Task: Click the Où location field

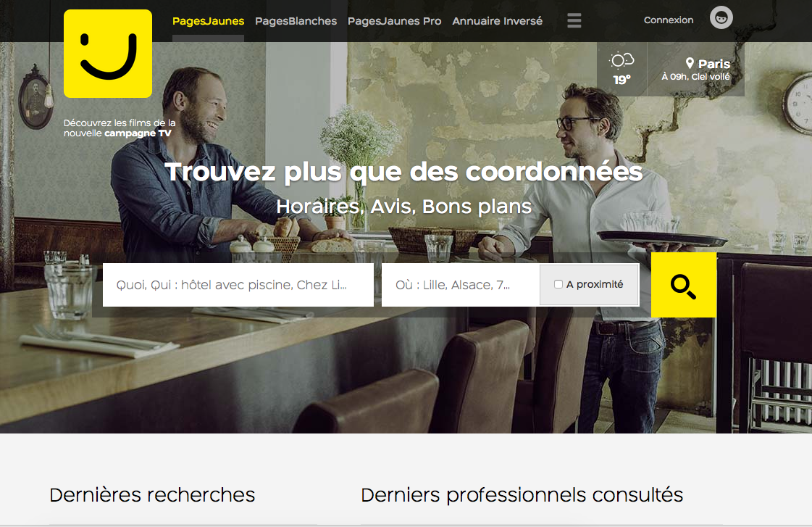Action: 461,284
